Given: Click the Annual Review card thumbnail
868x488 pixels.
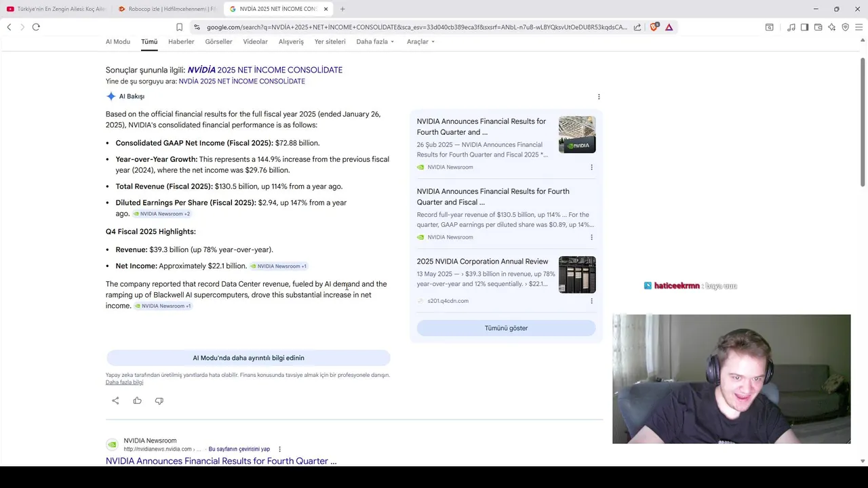Looking at the screenshot, I should coord(577,274).
